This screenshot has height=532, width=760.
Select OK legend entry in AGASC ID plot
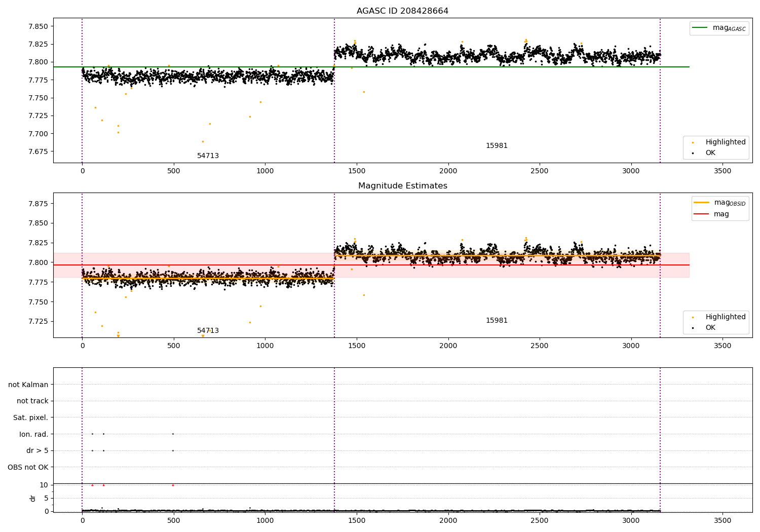[704, 153]
